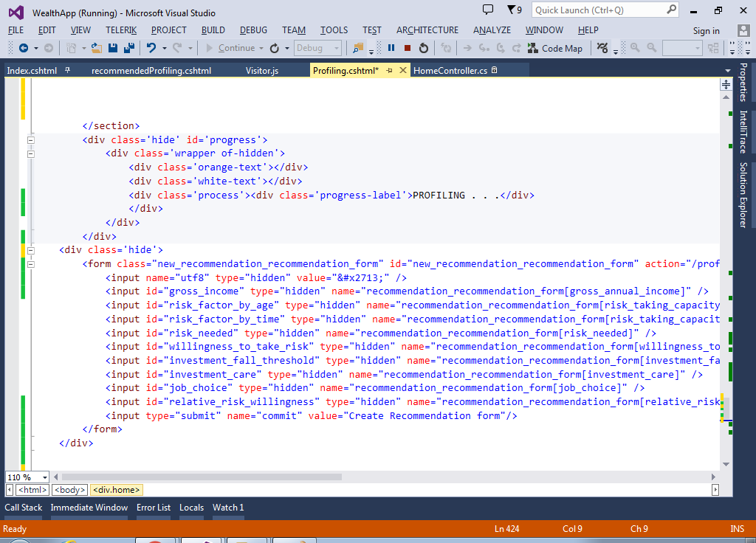Screen dimensions: 756x543
Task: Open the Properties side panel
Action: coord(743,82)
